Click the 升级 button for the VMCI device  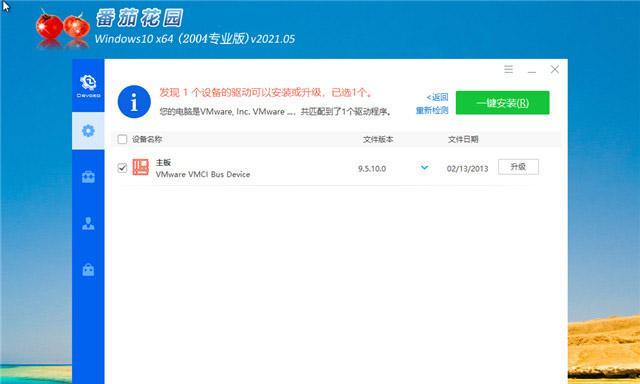pyautogui.click(x=518, y=167)
